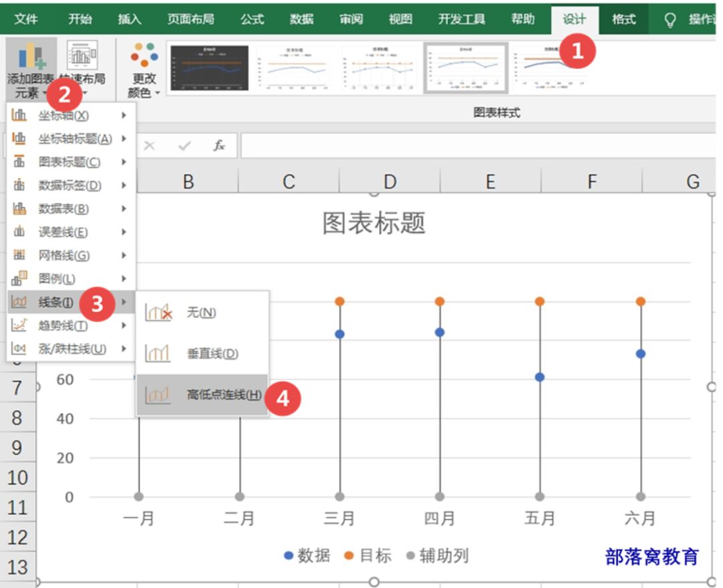
Task: Click the 60 value axis label
Action: 65,380
